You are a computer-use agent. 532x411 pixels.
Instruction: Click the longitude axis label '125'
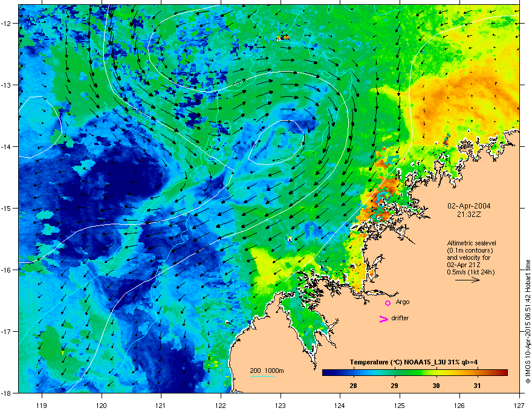pyautogui.click(x=400, y=406)
